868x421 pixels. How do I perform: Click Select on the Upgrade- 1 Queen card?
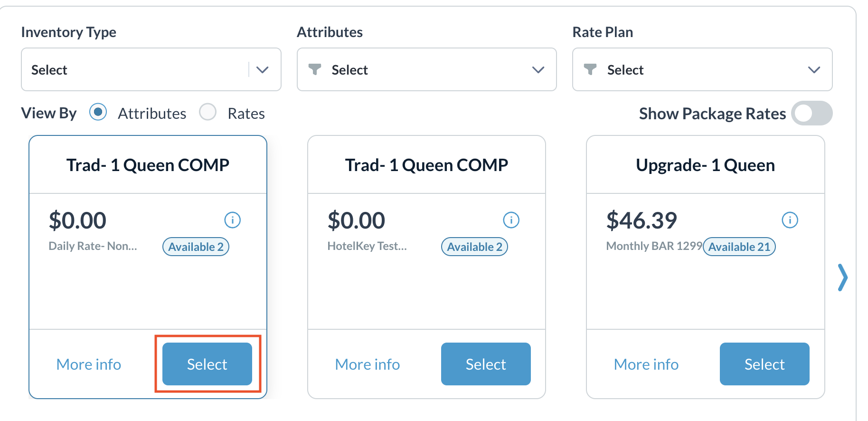764,364
